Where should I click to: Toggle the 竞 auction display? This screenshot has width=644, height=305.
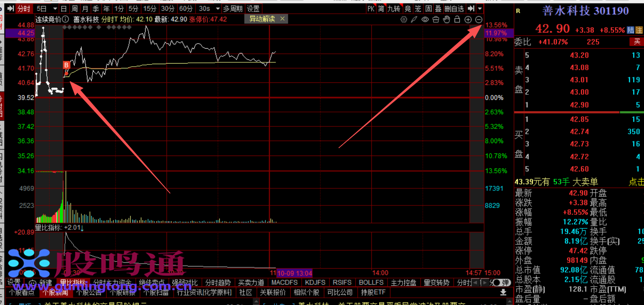(x=408, y=9)
